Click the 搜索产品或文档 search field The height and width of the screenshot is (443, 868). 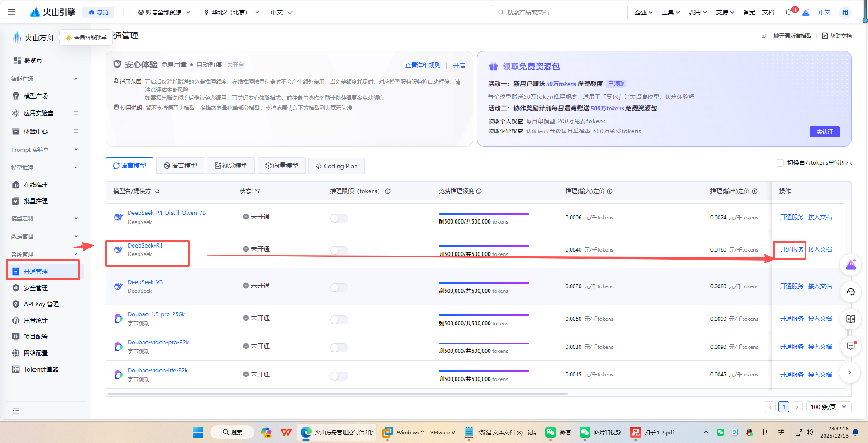559,12
